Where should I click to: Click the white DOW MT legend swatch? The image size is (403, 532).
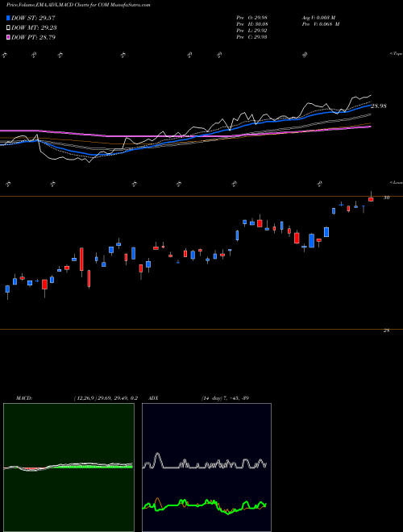click(8, 28)
